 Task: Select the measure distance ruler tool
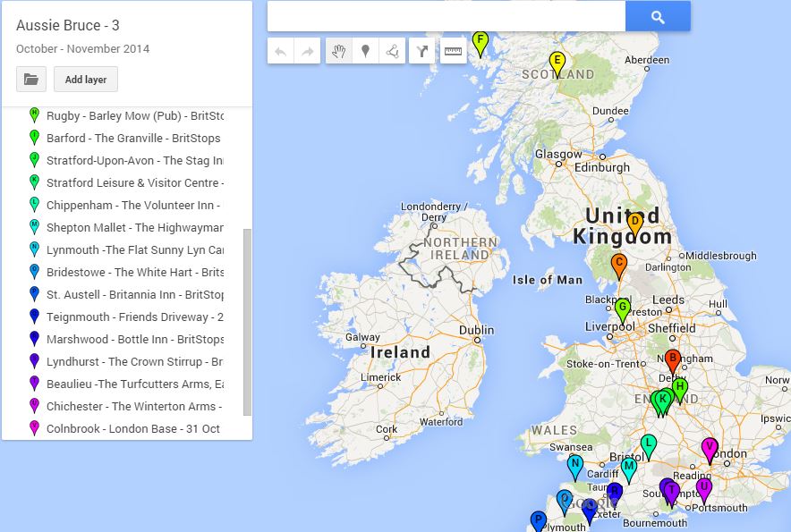[454, 52]
